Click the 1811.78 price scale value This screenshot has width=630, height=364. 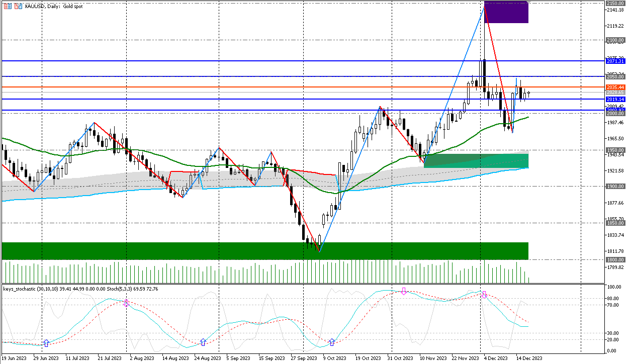pyautogui.click(x=615, y=251)
